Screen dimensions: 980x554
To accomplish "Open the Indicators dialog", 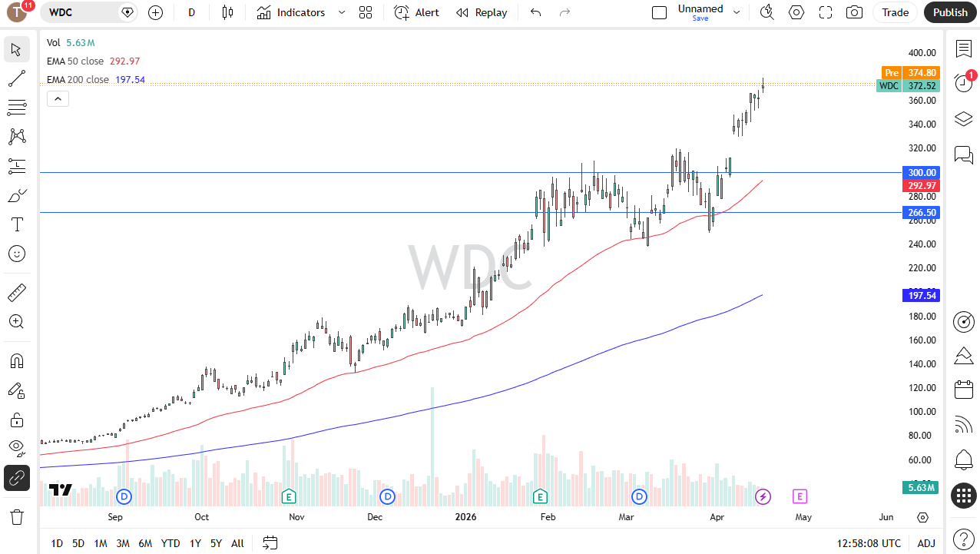I will tap(291, 12).
